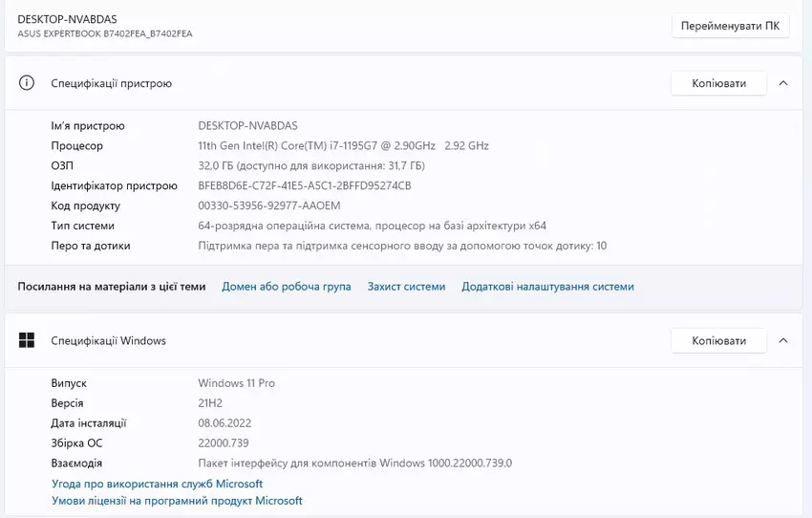The image size is (812, 518).
Task: Click the info icon beside Специфікації пристрою
Action: coord(27,83)
